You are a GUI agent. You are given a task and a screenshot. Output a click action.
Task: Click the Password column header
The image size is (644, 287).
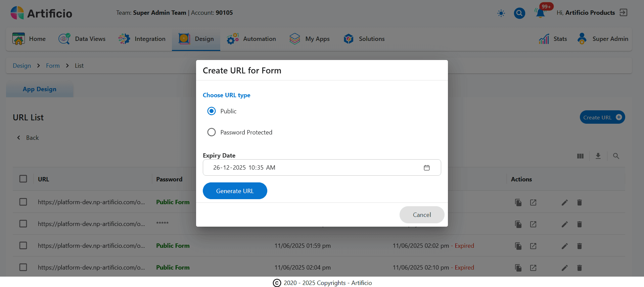[x=169, y=179]
